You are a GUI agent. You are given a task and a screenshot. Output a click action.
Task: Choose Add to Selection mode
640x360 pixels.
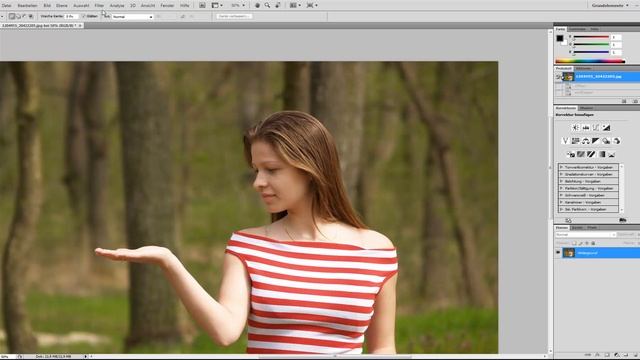click(18, 16)
